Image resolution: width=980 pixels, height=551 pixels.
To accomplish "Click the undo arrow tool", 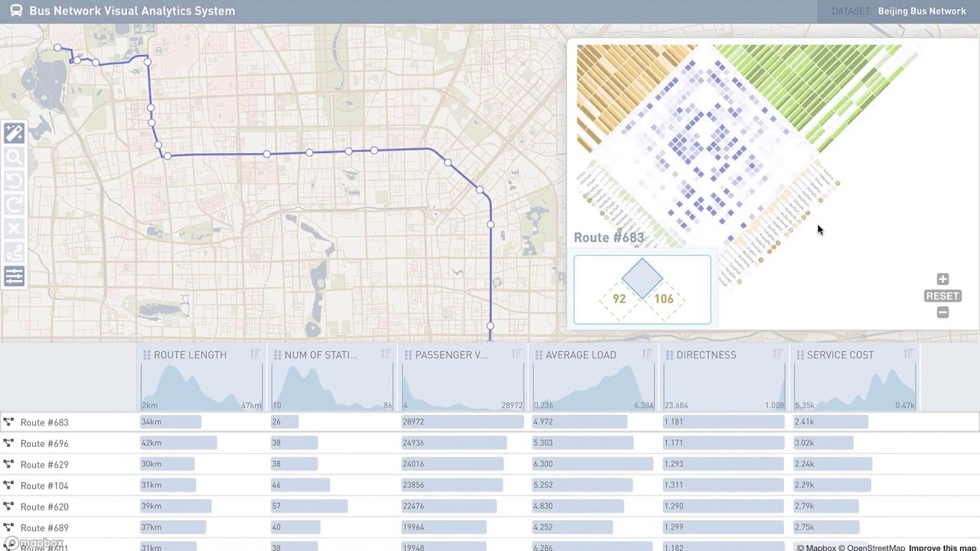I will pos(14,181).
